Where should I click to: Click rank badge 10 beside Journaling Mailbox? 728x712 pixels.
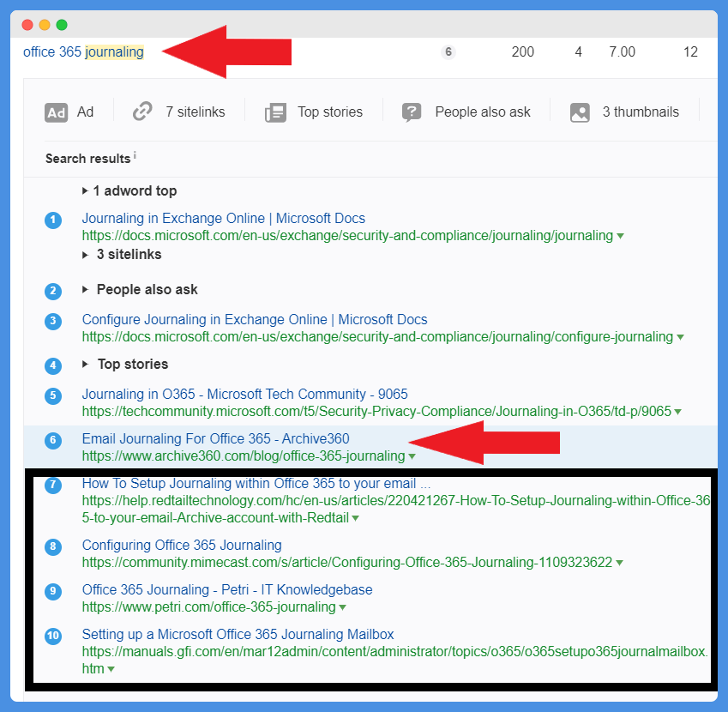53,637
